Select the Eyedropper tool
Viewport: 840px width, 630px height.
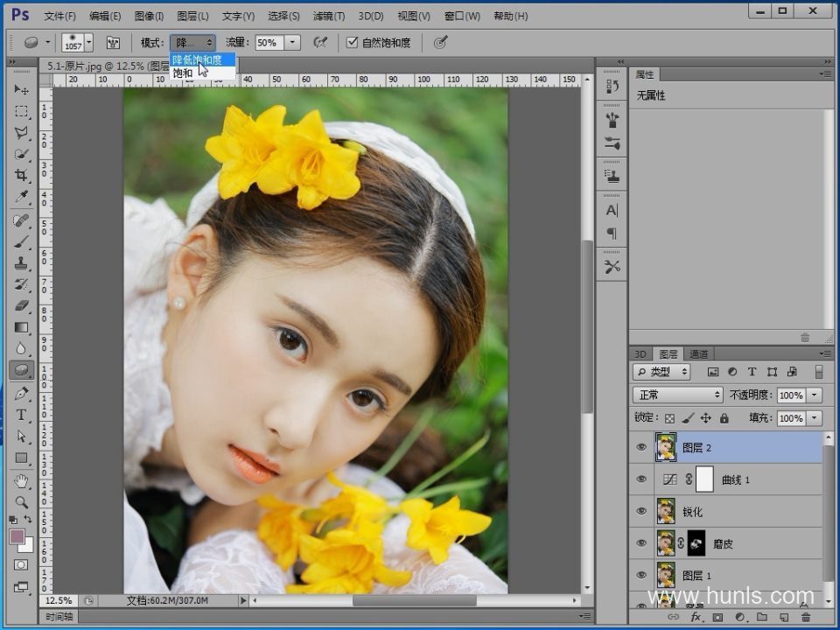pos(21,197)
